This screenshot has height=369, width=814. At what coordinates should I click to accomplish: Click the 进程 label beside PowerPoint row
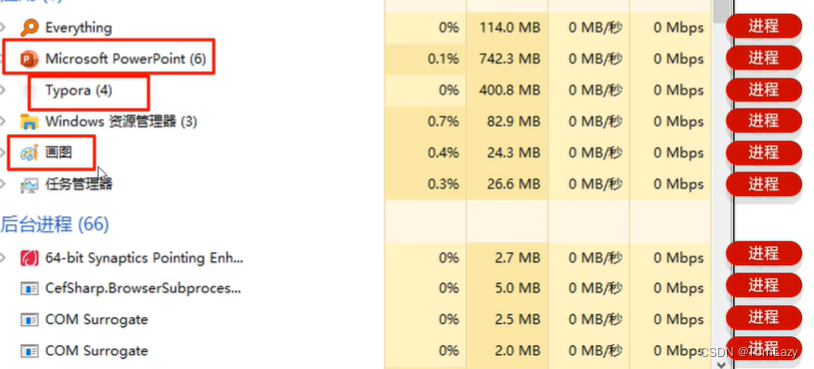[x=764, y=58]
